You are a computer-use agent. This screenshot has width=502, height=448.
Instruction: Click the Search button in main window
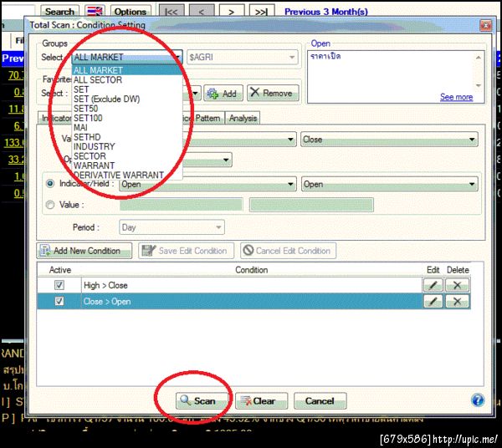(x=59, y=12)
